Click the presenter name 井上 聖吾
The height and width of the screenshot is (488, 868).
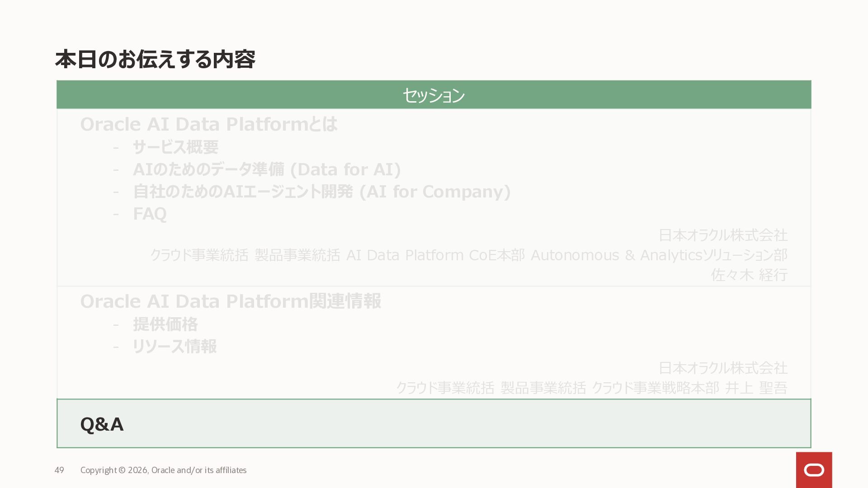756,388
